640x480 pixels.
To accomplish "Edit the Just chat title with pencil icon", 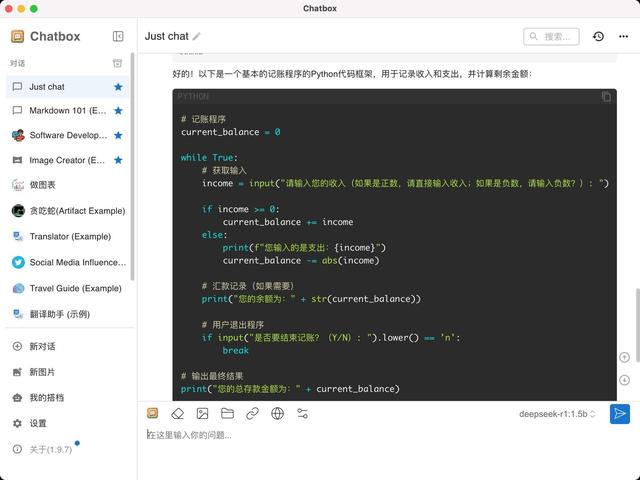I will [x=197, y=37].
